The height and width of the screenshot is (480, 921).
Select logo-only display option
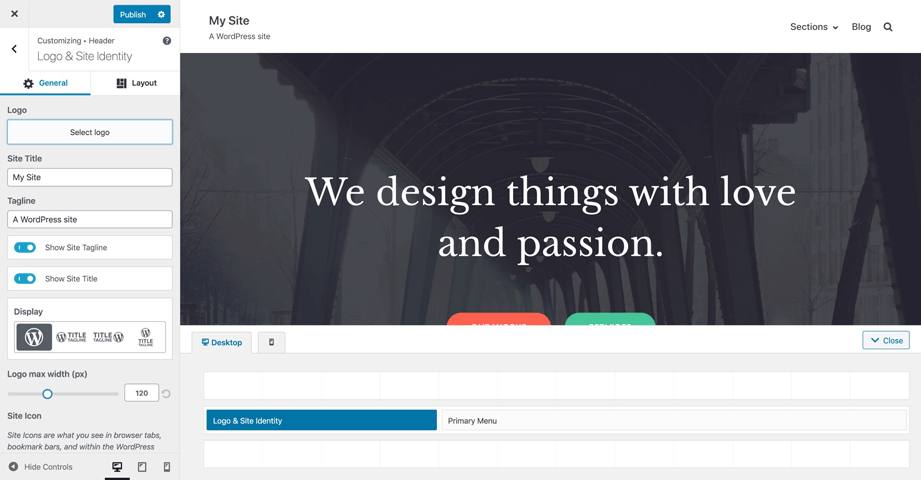point(34,337)
